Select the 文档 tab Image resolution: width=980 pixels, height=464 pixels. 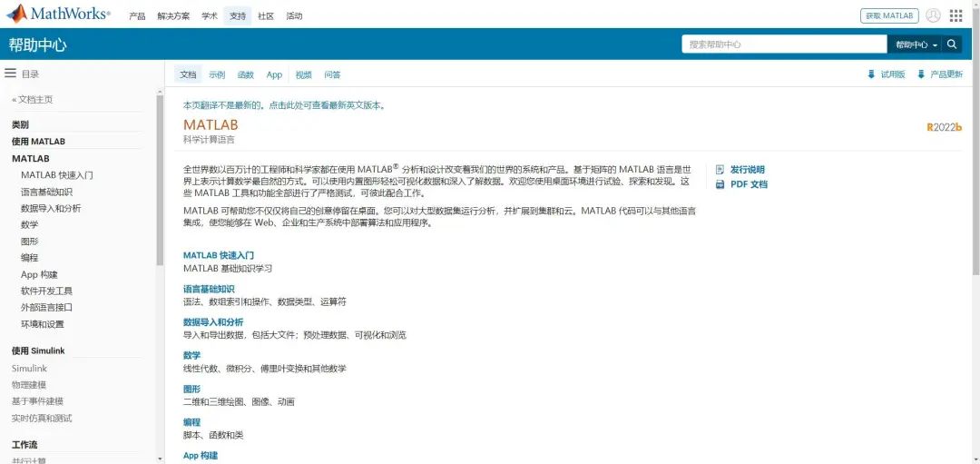(x=188, y=74)
